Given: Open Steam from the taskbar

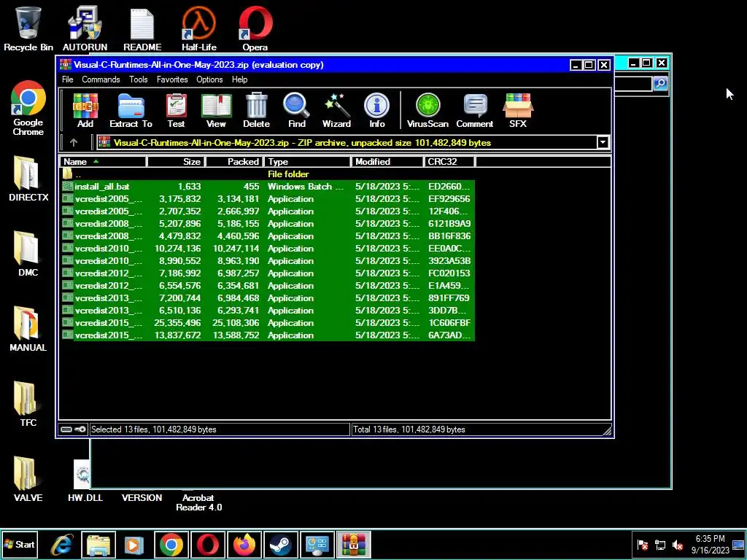Looking at the screenshot, I should 281,545.
